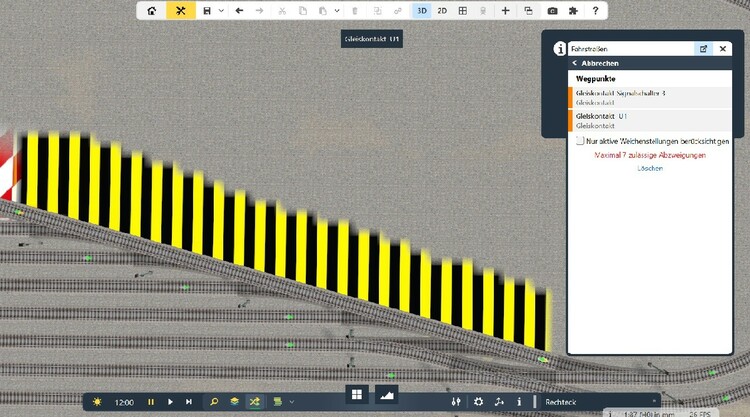Screen dimensions: 750x417
Task: Click the 'Maximal 7 zulässige Abzweigungen' warning text
Action: [650, 155]
